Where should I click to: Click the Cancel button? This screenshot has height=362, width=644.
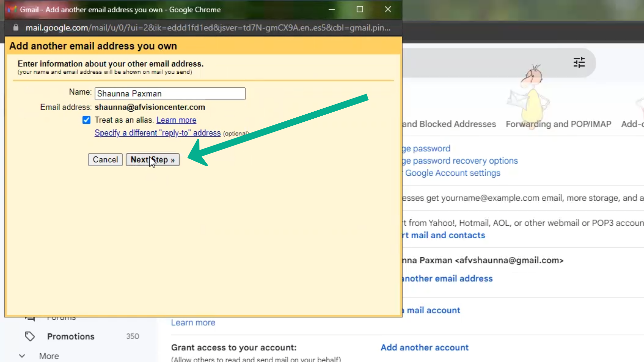click(105, 160)
